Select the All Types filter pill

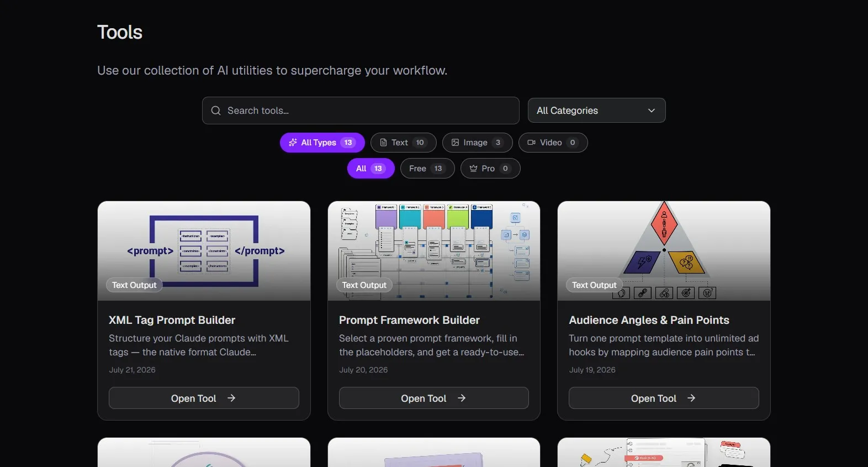[x=322, y=143]
